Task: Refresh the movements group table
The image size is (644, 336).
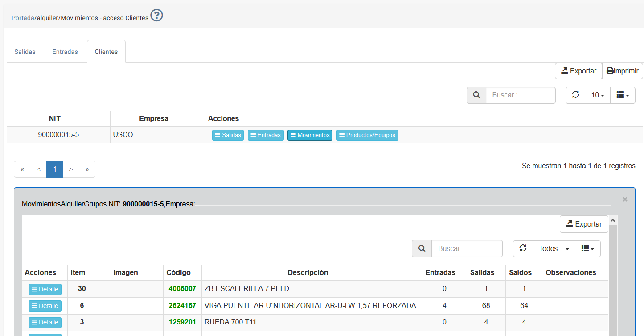Action: [523, 249]
